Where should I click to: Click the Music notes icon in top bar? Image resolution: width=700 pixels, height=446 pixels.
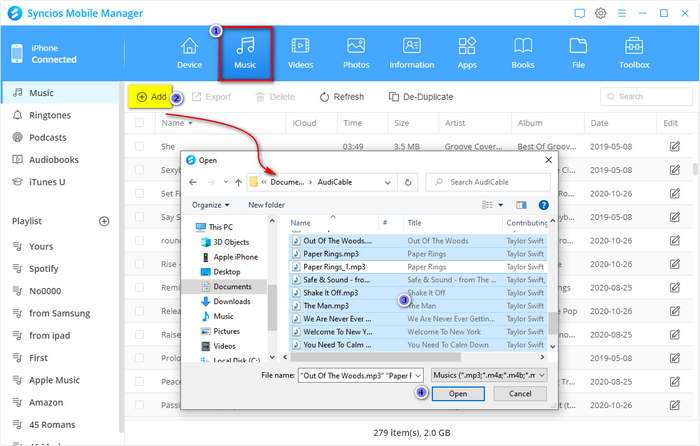click(245, 46)
